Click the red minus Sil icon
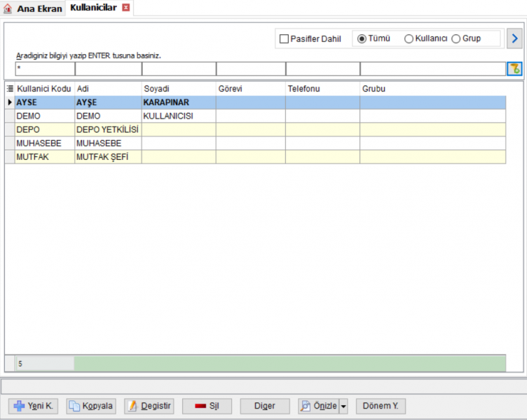 [200, 406]
